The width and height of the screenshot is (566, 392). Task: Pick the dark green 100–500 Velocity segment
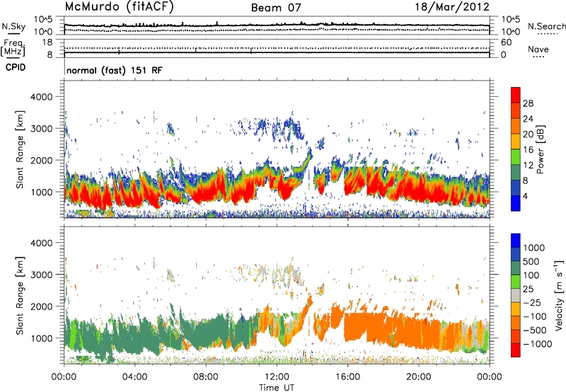click(x=516, y=268)
